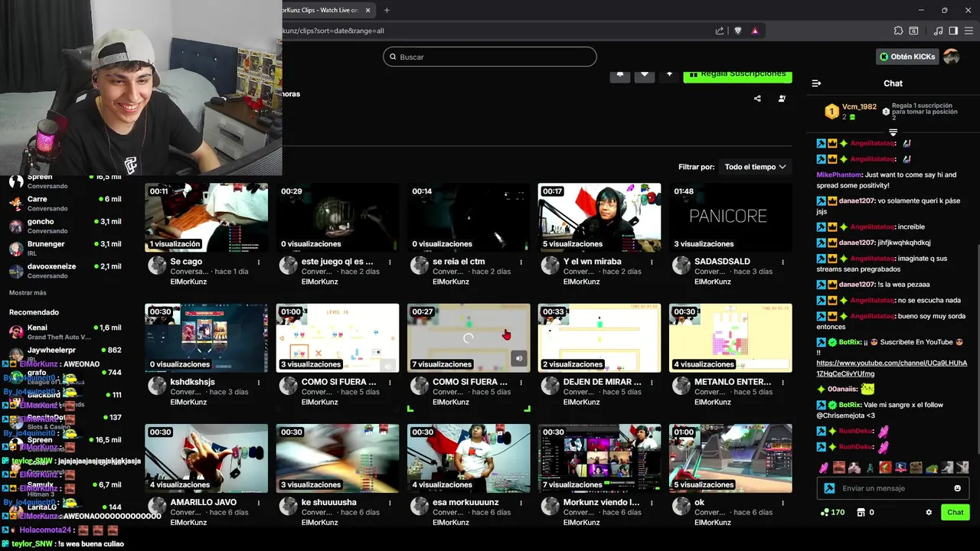Image resolution: width=980 pixels, height=551 pixels.
Task: Open davooxeneize channel in the sidebar
Action: (x=65, y=271)
